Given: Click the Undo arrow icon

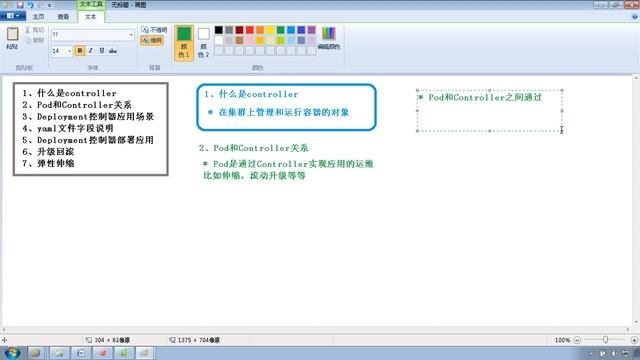Looking at the screenshot, I should coord(30,5).
